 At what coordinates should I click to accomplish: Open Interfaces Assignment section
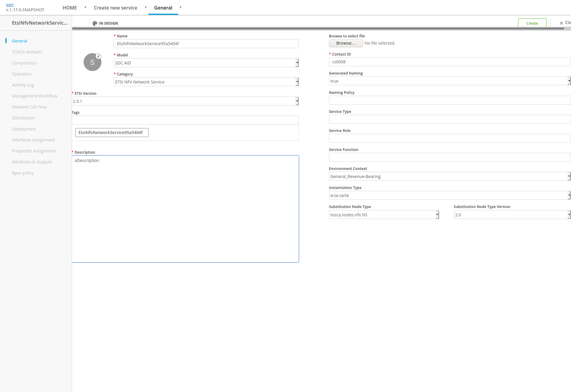[33, 140]
